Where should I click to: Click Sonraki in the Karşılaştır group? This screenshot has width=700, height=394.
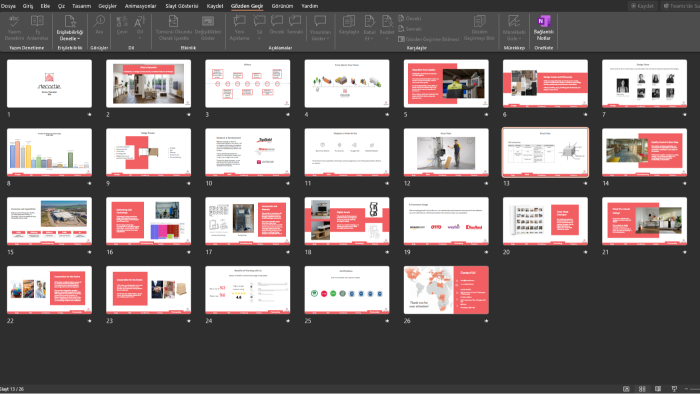(410, 29)
